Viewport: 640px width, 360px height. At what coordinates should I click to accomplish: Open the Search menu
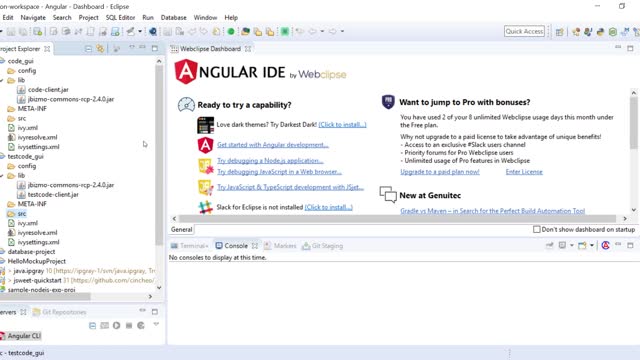tap(62, 18)
